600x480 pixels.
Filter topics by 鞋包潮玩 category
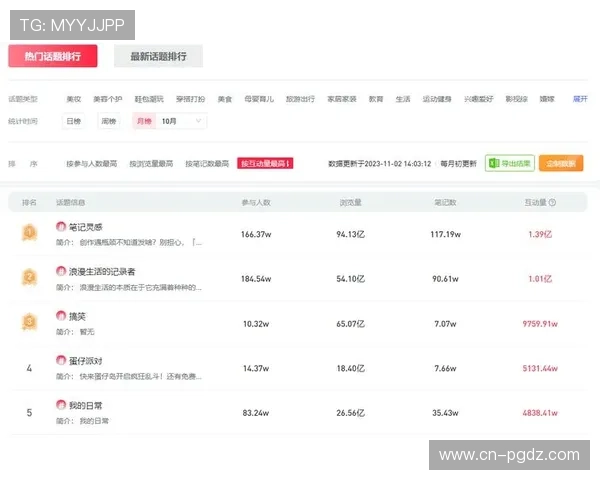pyautogui.click(x=149, y=99)
